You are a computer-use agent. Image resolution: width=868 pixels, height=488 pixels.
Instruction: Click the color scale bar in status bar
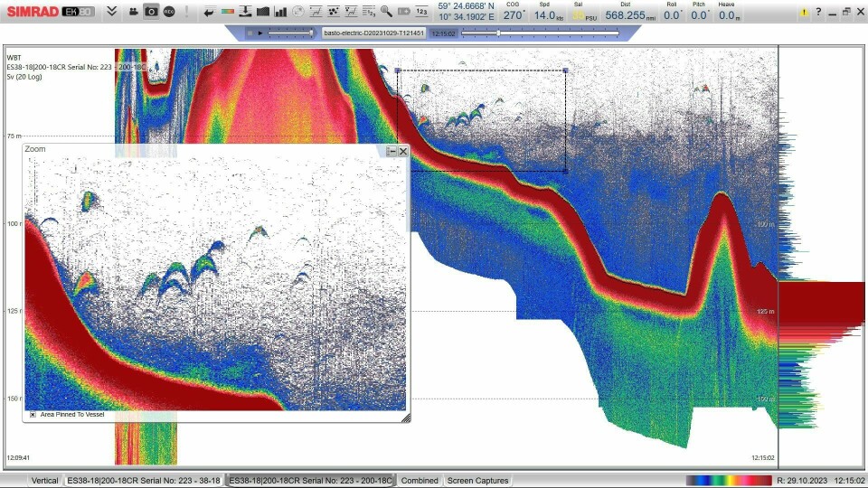tap(729, 480)
